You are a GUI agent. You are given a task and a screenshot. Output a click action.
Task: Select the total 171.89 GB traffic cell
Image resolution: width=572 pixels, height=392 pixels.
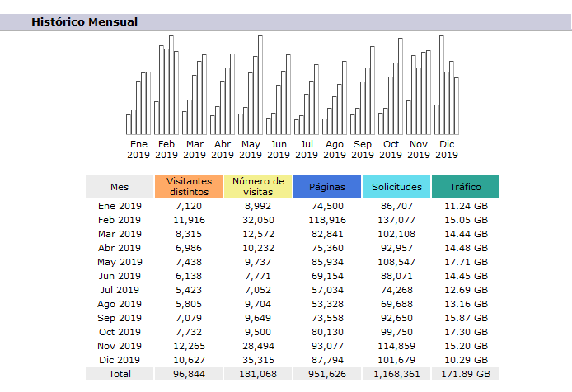click(x=466, y=374)
